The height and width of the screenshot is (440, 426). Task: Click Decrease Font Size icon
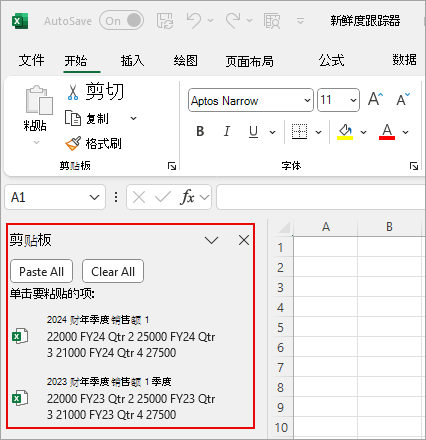coord(403,99)
